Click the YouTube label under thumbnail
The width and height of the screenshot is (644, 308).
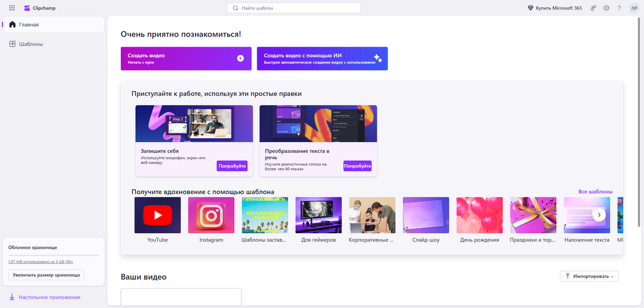click(x=158, y=240)
